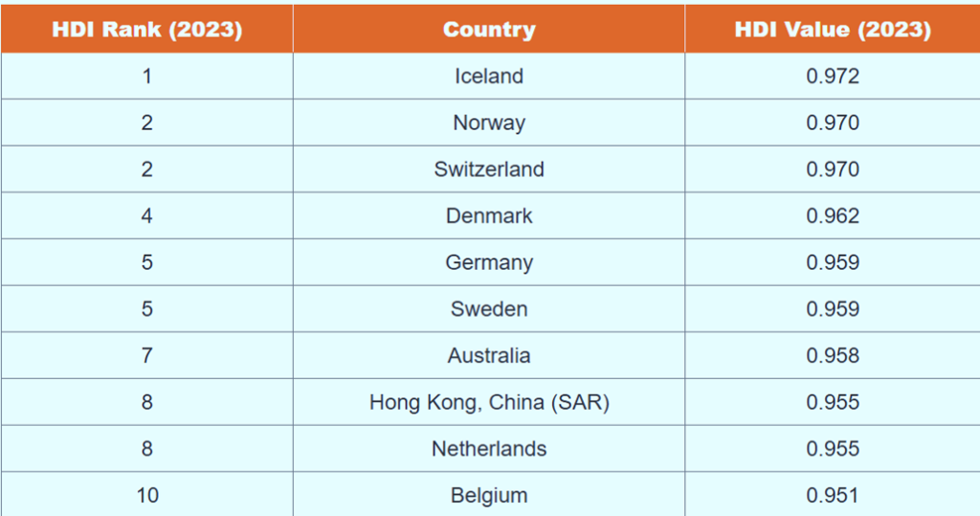Click the 0.972 HDI value for Iceland

(833, 76)
